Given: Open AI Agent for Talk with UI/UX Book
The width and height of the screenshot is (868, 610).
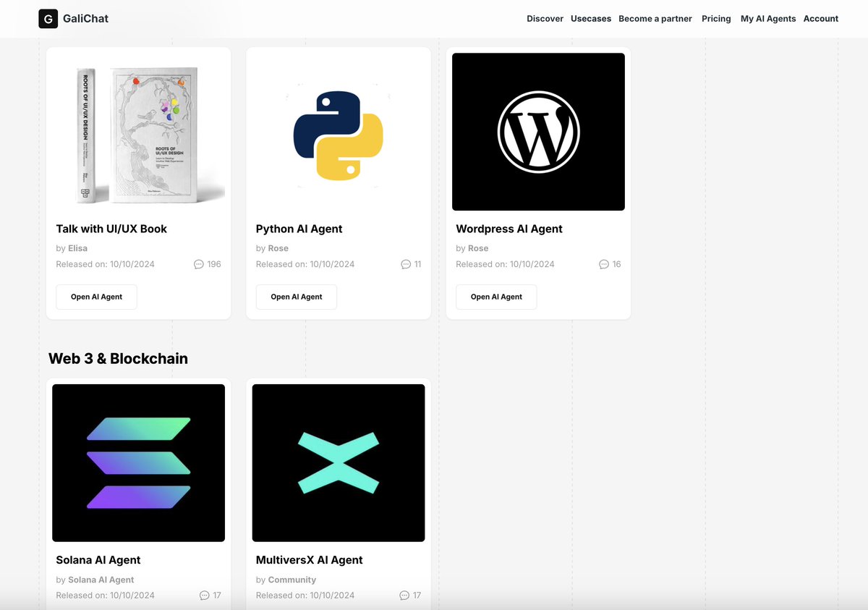Looking at the screenshot, I should click(96, 297).
